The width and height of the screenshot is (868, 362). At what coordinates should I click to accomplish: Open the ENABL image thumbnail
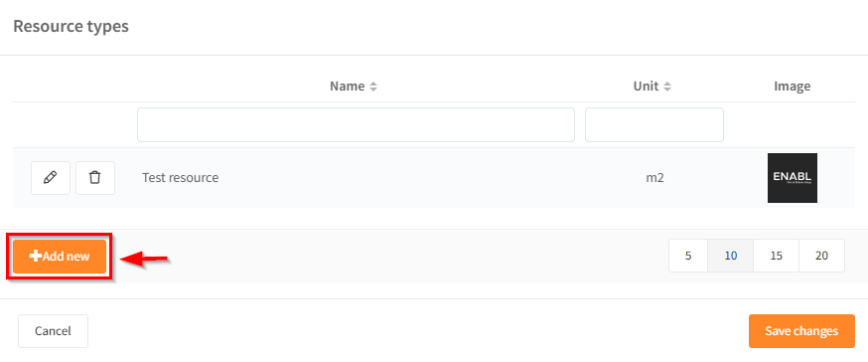(x=793, y=178)
